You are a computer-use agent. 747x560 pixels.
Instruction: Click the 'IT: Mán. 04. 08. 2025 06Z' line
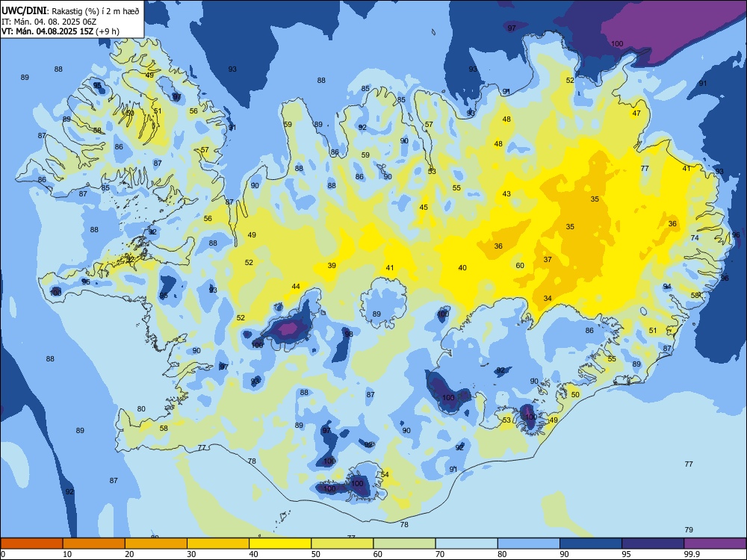click(49, 22)
